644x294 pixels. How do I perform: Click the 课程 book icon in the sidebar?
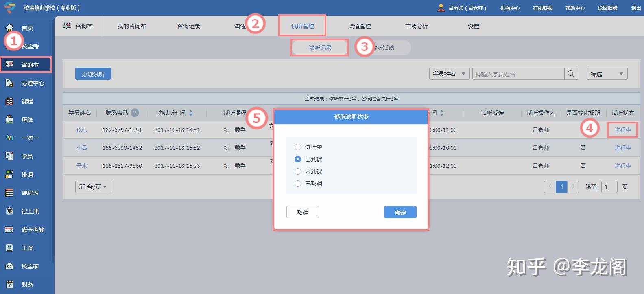pyautogui.click(x=9, y=101)
